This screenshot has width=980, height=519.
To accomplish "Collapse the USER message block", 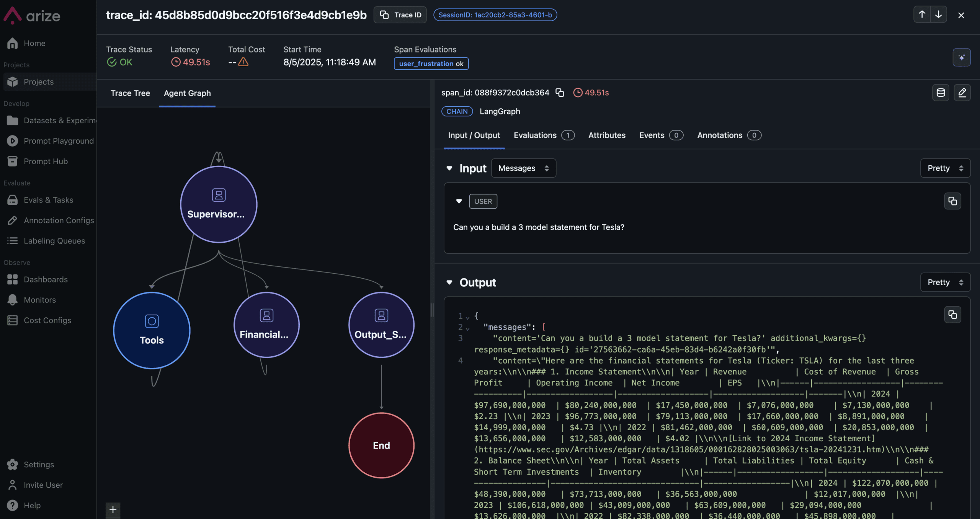I will (459, 201).
